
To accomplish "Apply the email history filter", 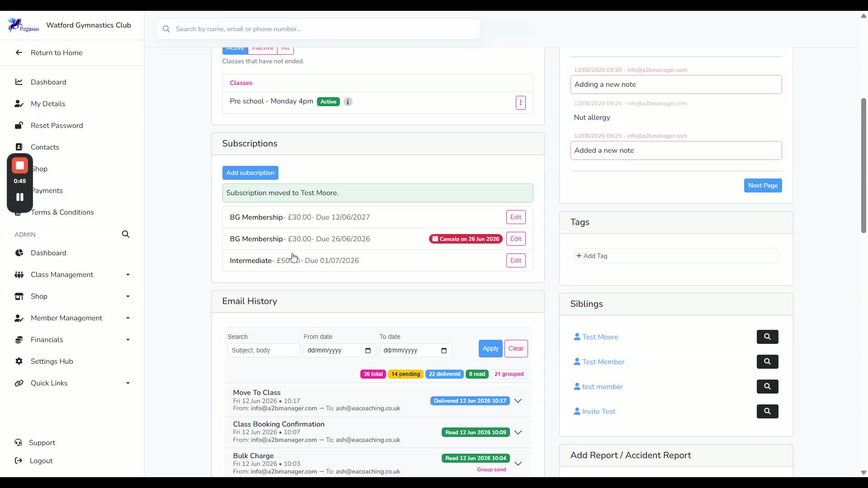I will pyautogui.click(x=491, y=348).
